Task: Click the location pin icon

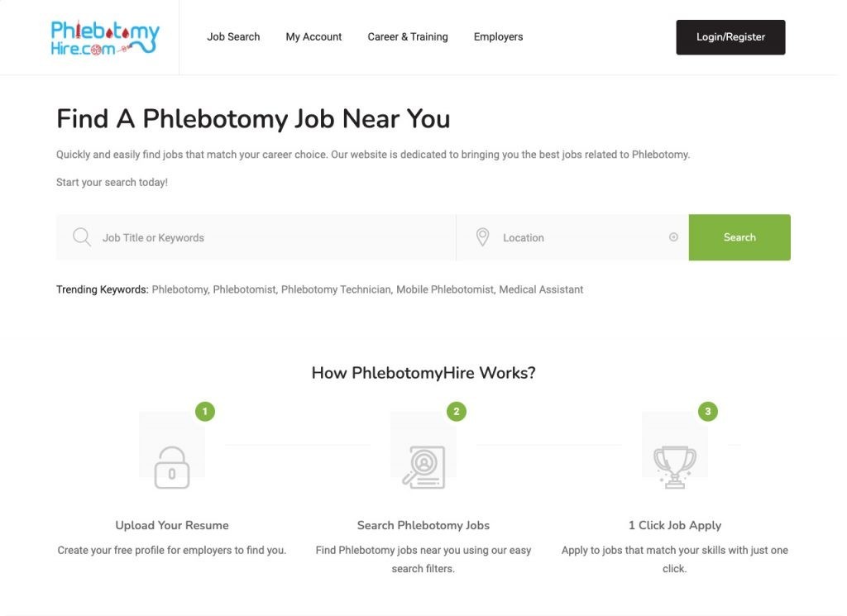Action: (x=482, y=237)
